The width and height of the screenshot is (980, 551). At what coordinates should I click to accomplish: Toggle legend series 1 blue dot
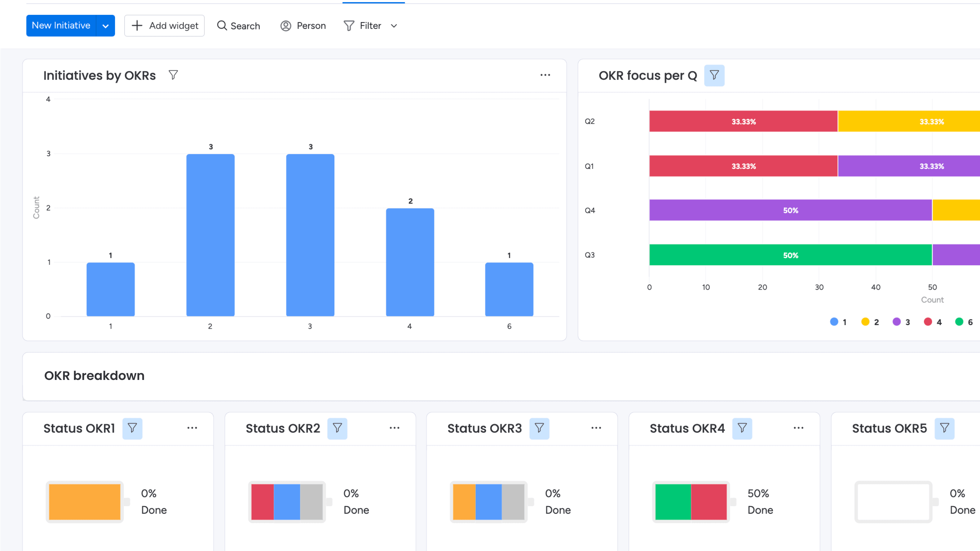(834, 322)
